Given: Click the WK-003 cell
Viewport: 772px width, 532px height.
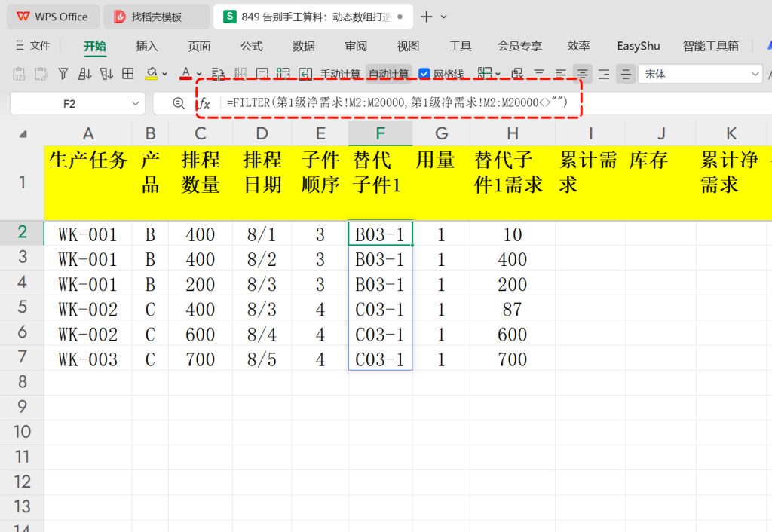Looking at the screenshot, I should (x=88, y=359).
